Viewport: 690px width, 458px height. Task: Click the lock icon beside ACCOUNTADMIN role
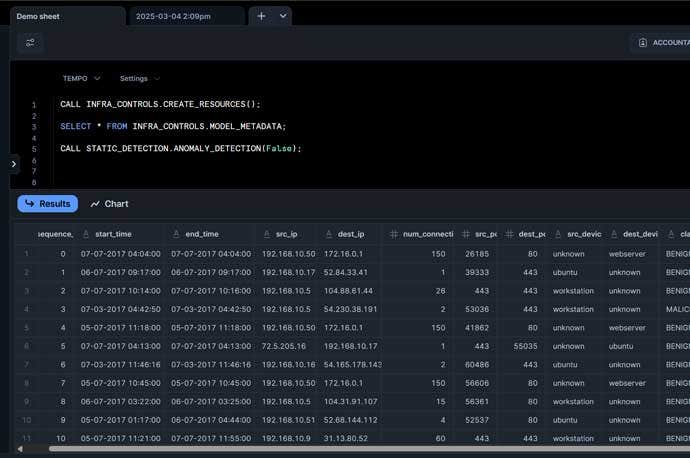(x=641, y=43)
